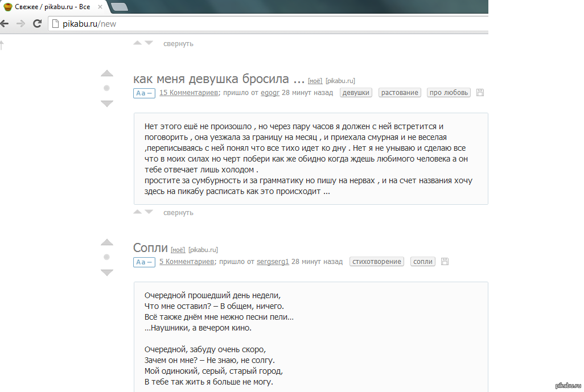Click the 'стихотворение' tag

click(x=376, y=262)
